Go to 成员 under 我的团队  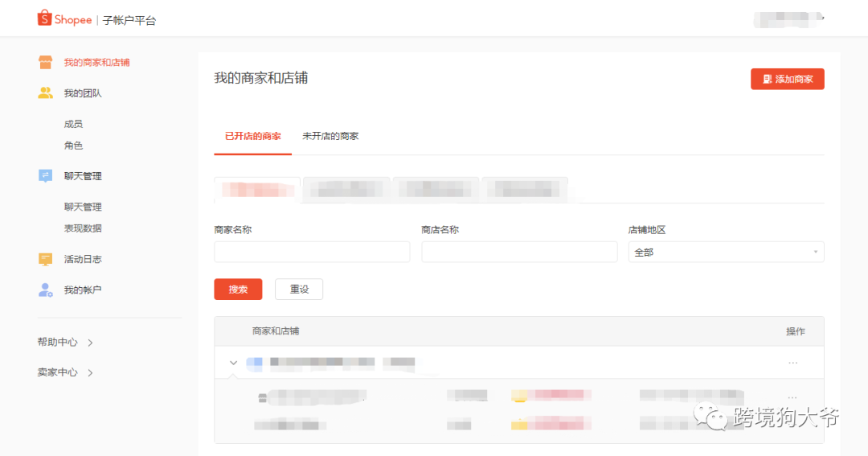pos(73,124)
